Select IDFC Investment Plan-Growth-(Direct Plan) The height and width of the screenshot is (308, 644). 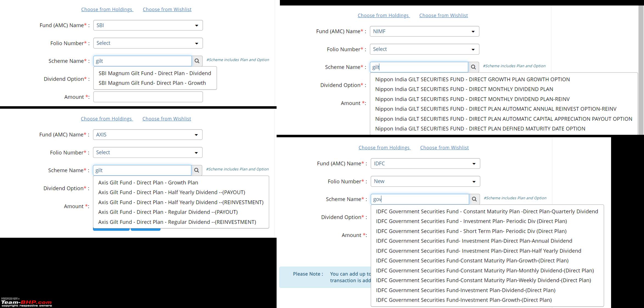point(487,300)
